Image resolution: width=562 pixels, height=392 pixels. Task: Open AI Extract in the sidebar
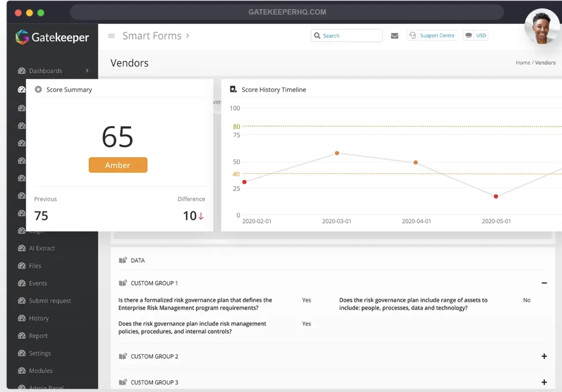(42, 248)
